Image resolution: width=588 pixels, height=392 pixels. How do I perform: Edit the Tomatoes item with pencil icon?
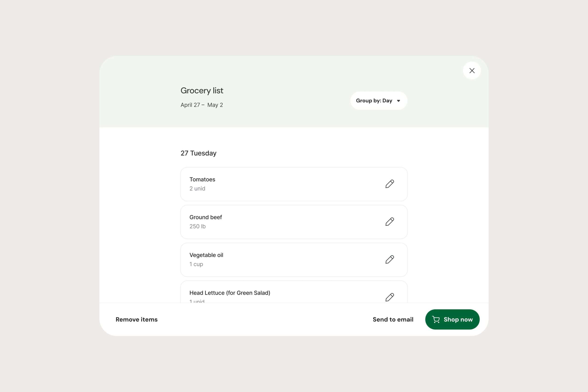[390, 184]
